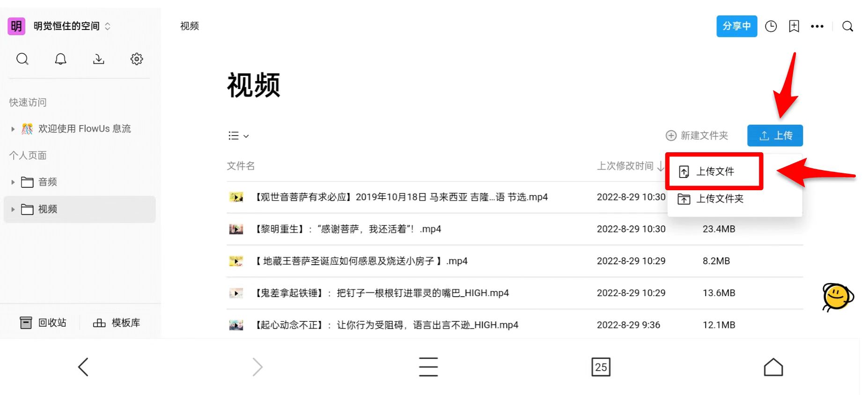The height and width of the screenshot is (395, 868).
Task: Open the workspace switcher 明觉恒住的空间
Action: [72, 26]
